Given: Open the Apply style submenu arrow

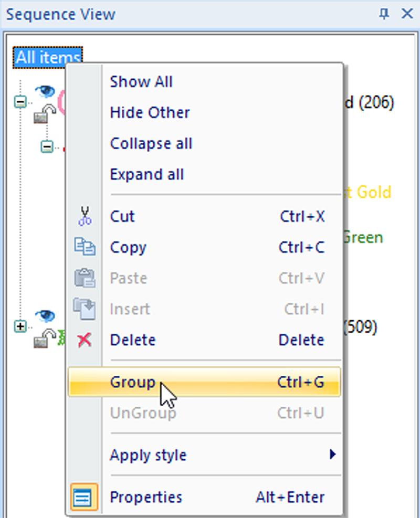Looking at the screenshot, I should pos(332,454).
